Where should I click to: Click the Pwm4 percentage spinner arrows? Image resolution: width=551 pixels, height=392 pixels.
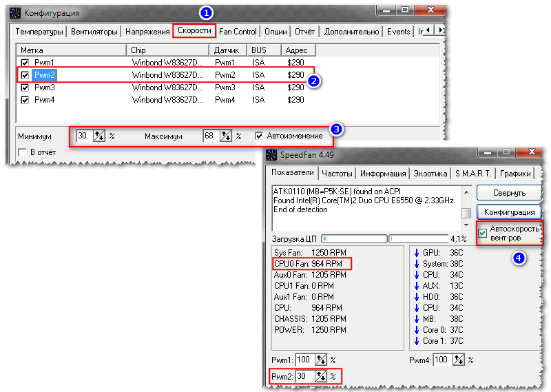click(x=458, y=360)
